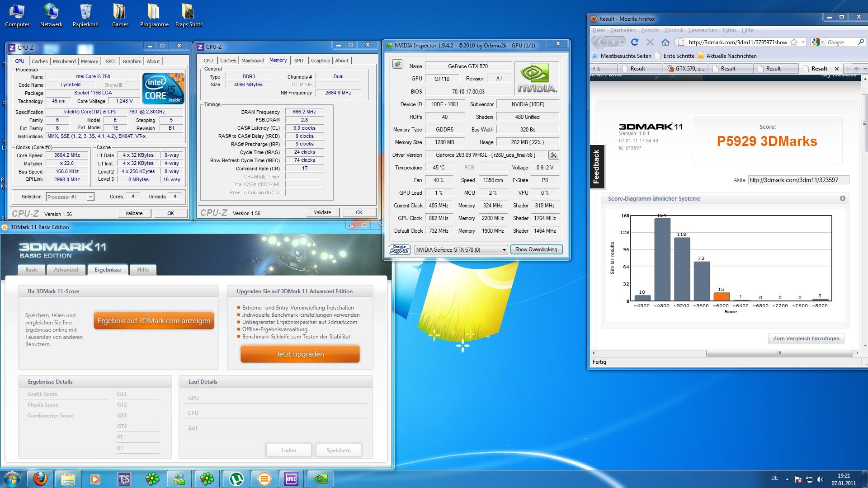The width and height of the screenshot is (868, 488).
Task: Go to Firefox home page icon
Action: (x=665, y=42)
